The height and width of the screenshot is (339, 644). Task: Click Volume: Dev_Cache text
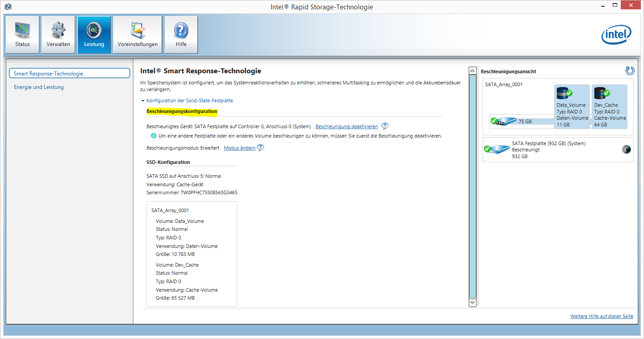[x=177, y=265]
